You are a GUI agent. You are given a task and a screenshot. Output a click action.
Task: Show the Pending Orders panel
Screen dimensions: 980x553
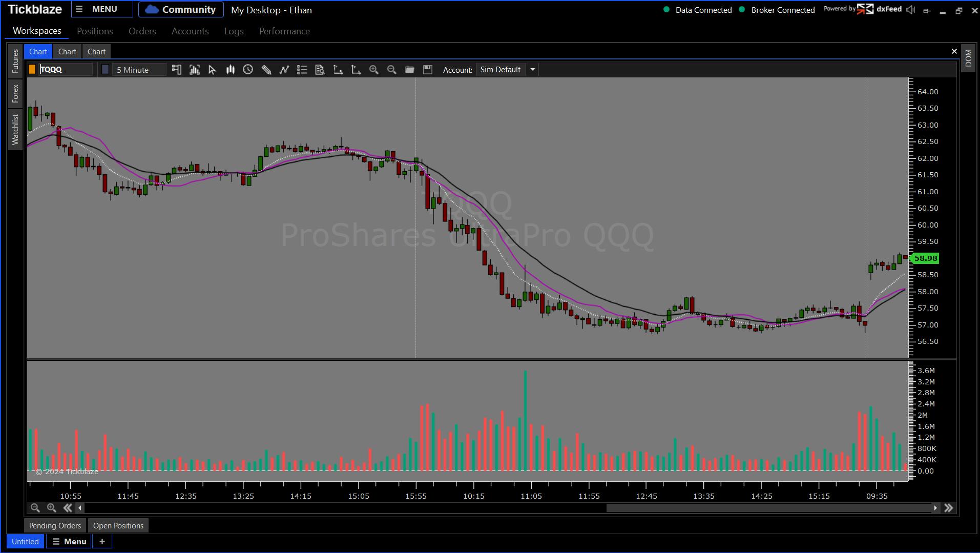point(55,525)
